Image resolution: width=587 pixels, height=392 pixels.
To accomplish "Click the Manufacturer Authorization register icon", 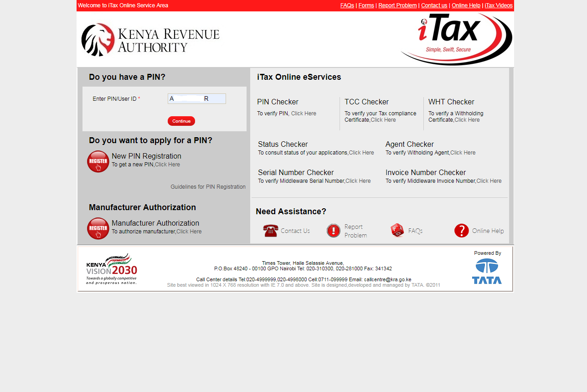I will (98, 228).
